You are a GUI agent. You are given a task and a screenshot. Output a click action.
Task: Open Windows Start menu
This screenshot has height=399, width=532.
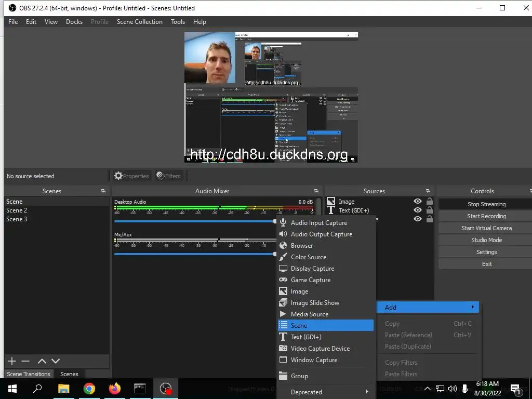pos(12,389)
